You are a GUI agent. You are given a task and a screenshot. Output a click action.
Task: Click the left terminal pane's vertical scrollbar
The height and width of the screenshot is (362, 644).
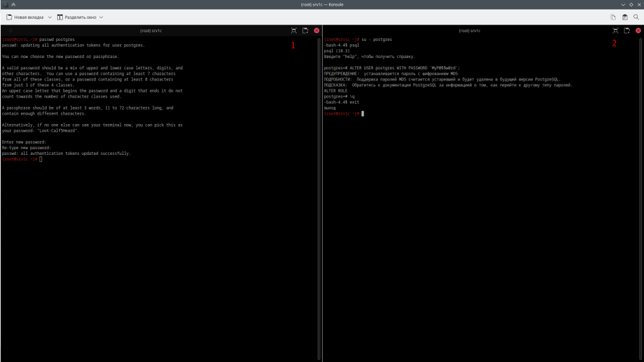(319, 189)
